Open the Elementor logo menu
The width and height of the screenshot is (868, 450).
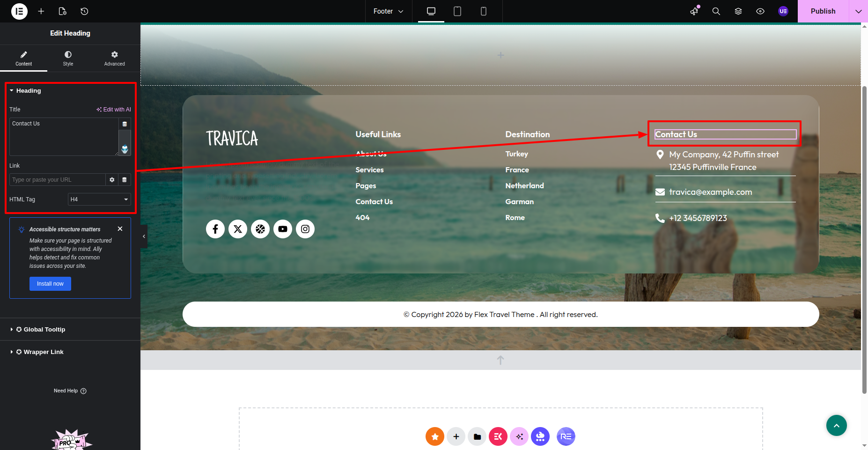pyautogui.click(x=19, y=11)
